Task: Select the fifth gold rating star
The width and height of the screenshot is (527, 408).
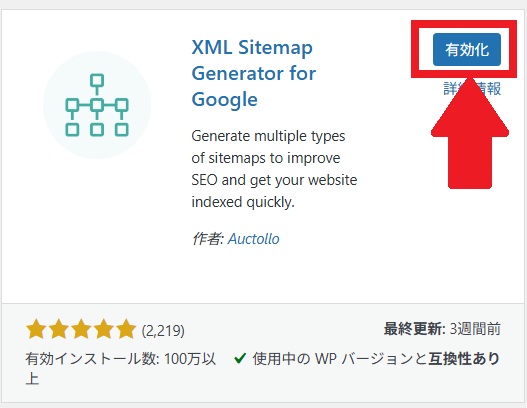Action: [126, 329]
